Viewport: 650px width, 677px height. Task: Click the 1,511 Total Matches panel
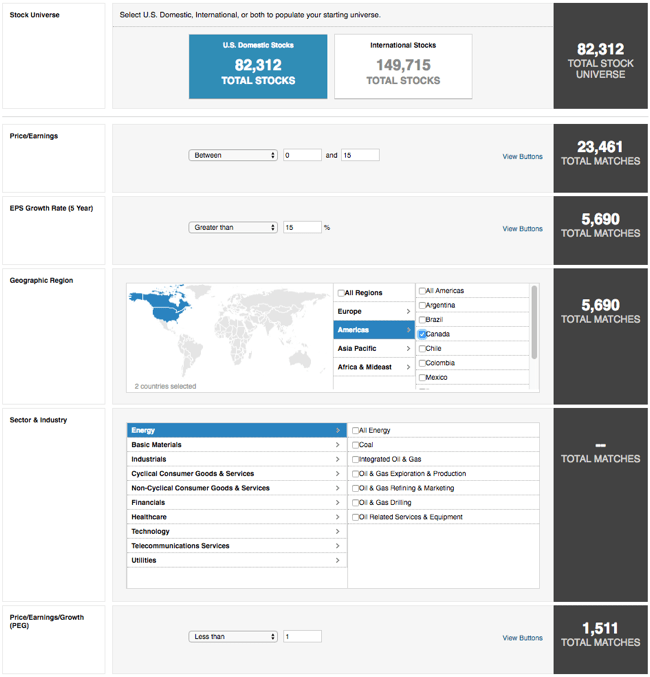[600, 640]
